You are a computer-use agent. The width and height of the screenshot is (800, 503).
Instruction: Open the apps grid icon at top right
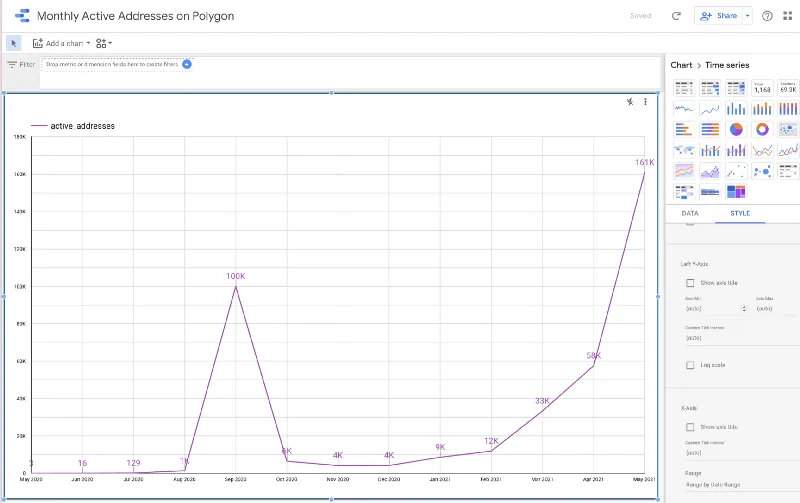point(788,16)
